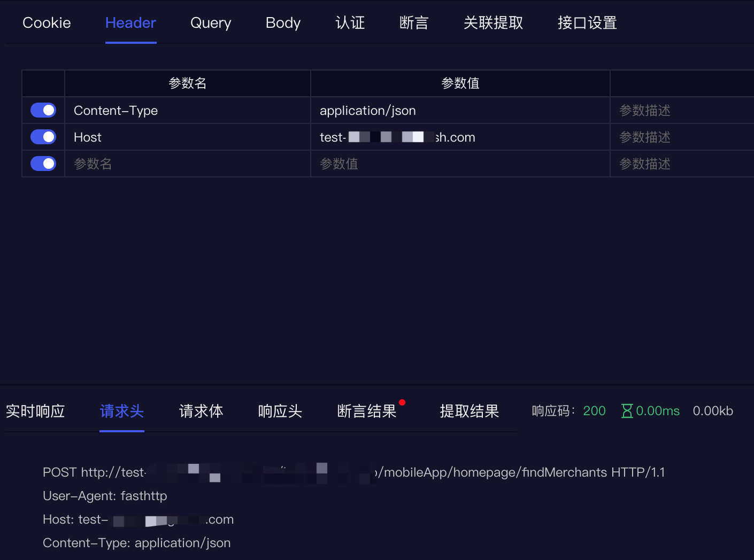This screenshot has width=754, height=560.
Task: Go to the 认证 tab
Action: pyautogui.click(x=350, y=23)
